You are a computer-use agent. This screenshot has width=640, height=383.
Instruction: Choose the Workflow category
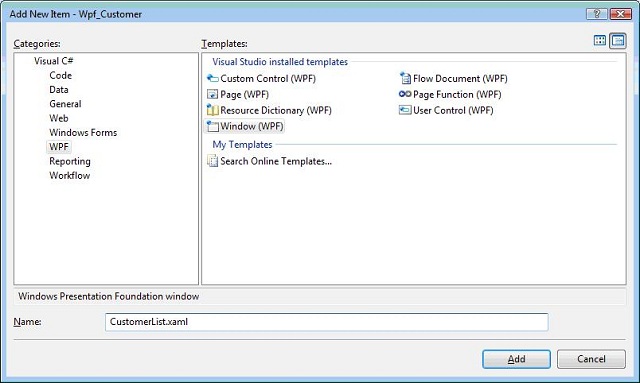(69, 176)
